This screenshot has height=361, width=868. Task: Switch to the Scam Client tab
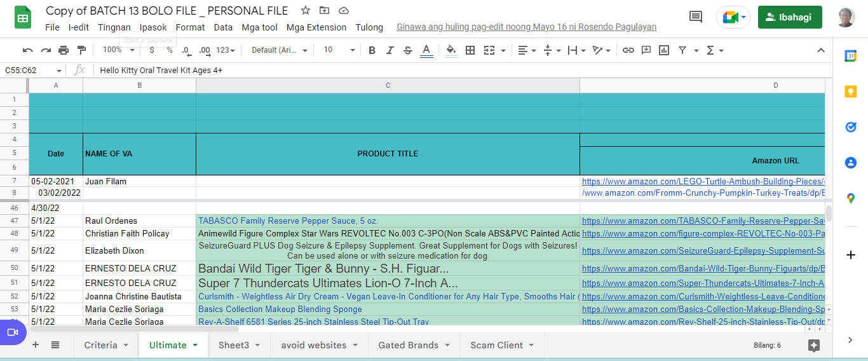497,345
